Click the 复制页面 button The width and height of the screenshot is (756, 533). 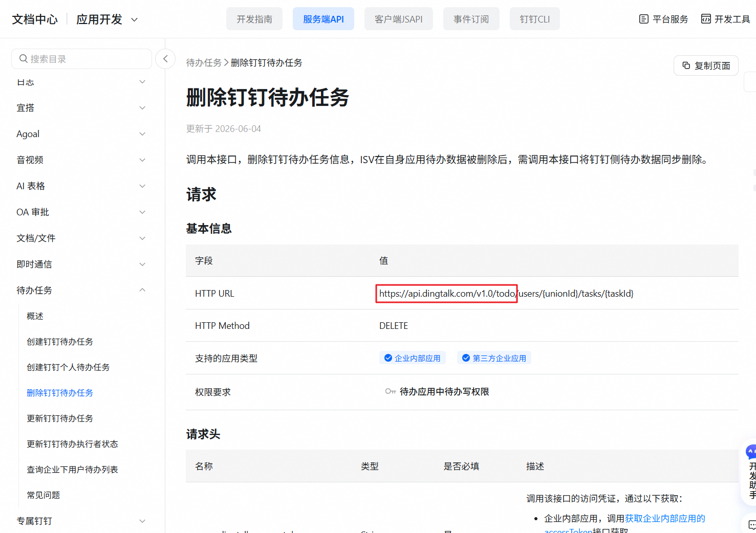706,65
